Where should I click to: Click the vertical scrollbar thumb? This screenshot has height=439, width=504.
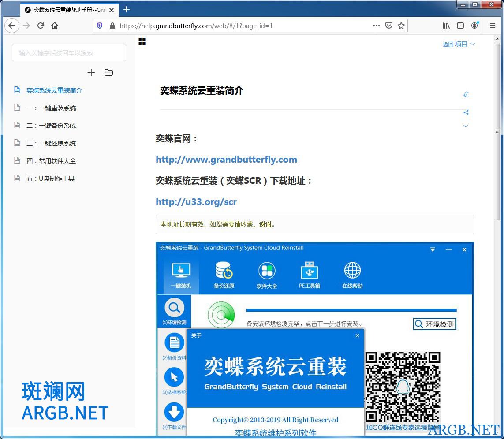[497, 131]
